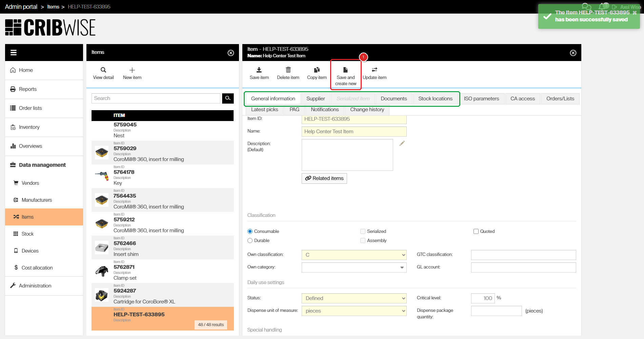Open Manufacturers in sidebar
Screen dimensions: 644x339
44,200
